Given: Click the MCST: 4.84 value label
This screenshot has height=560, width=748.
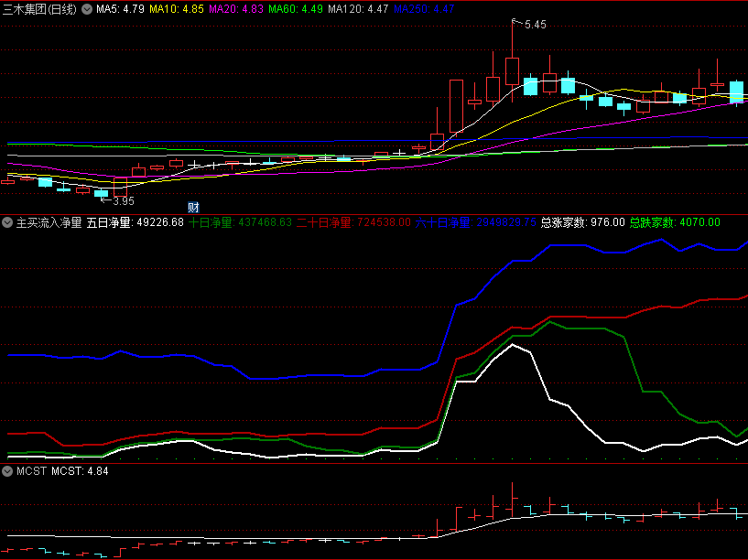Looking at the screenshot, I should point(81,471).
